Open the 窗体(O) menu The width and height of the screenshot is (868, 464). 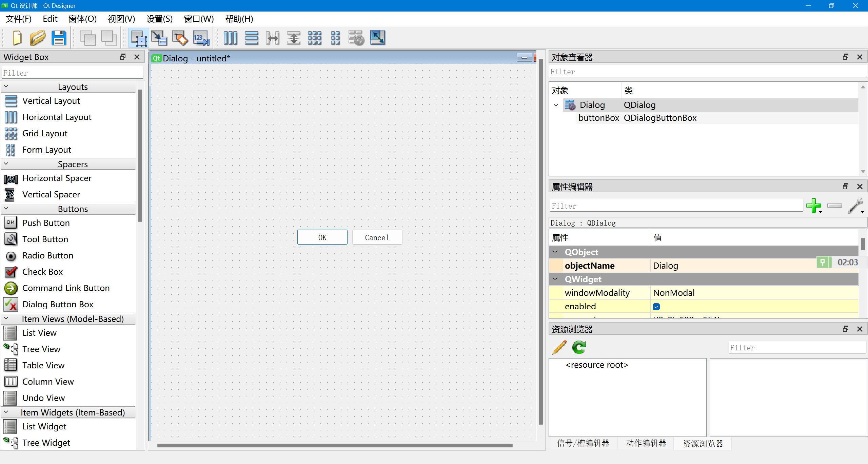(82, 19)
